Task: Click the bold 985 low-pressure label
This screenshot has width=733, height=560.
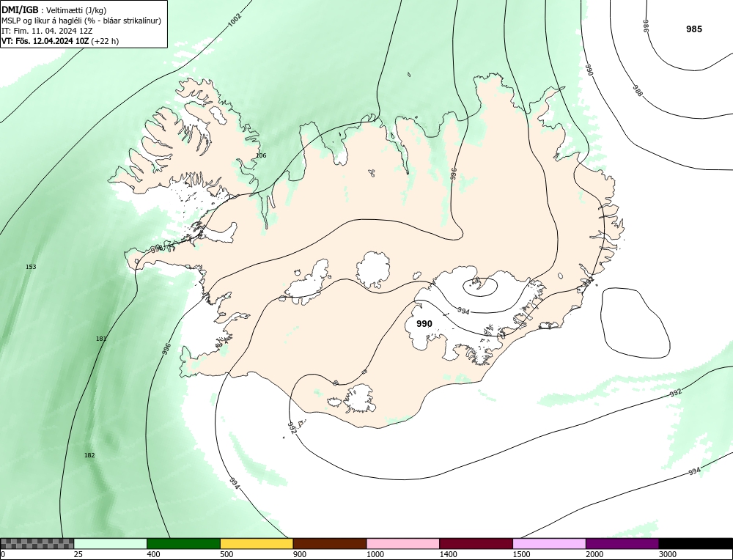Action: point(694,29)
